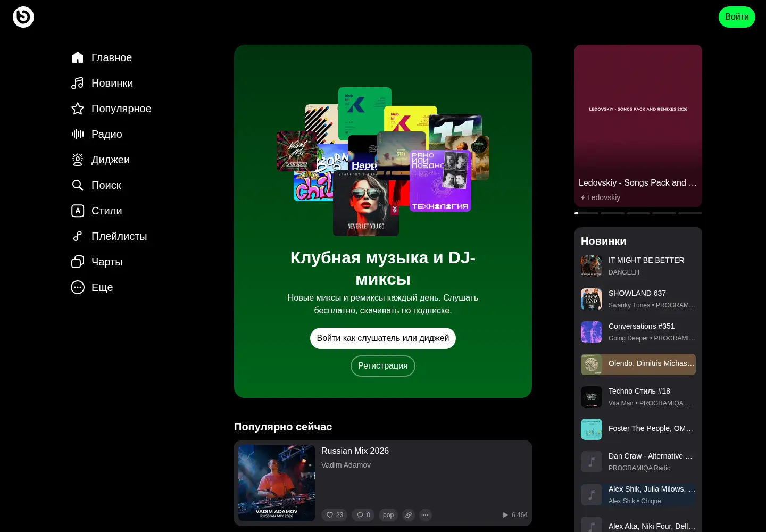Click the note icon beside Плейлисты
Viewport: 766px width, 532px height.
click(78, 236)
